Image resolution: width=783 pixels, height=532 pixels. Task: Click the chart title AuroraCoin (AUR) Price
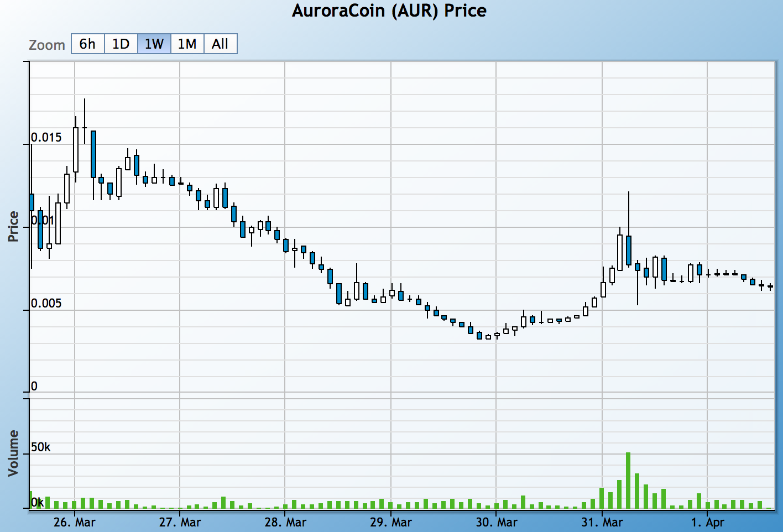[x=389, y=11]
